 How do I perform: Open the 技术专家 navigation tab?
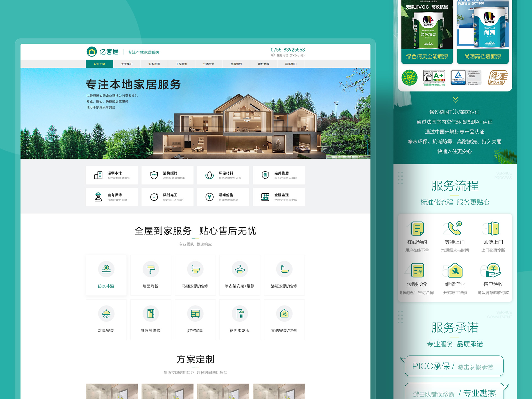pyautogui.click(x=209, y=64)
